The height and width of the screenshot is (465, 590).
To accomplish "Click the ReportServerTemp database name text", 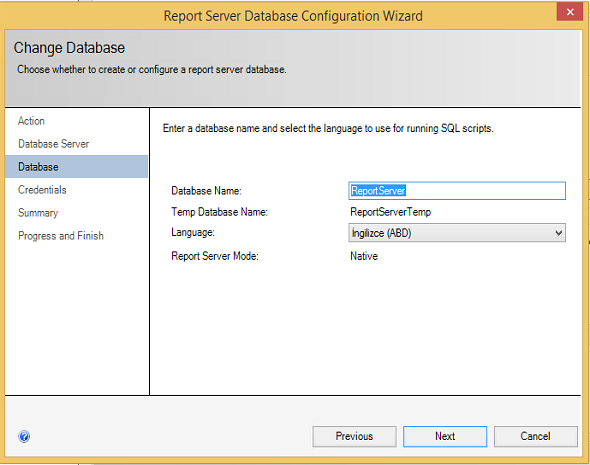I will click(391, 212).
